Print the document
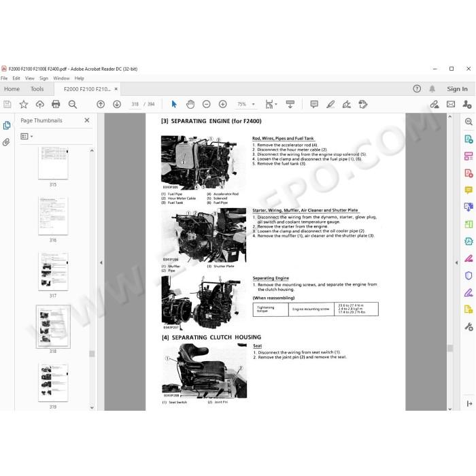476x476 pixels. (x=56, y=105)
